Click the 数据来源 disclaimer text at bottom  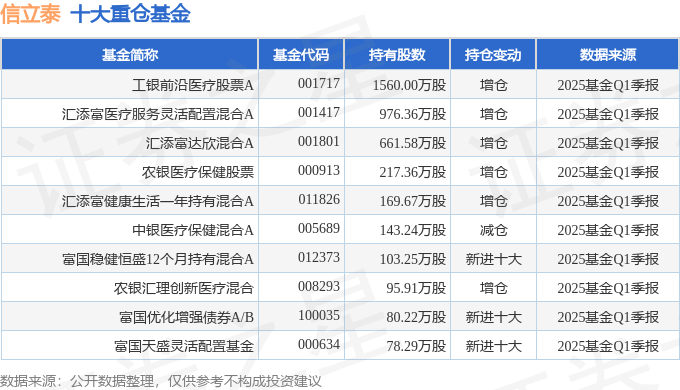pos(161,381)
